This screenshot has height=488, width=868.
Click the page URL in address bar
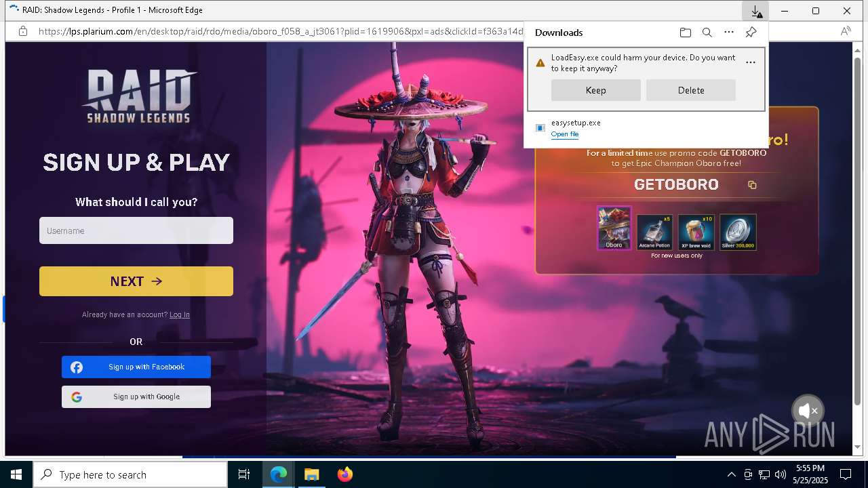point(281,31)
